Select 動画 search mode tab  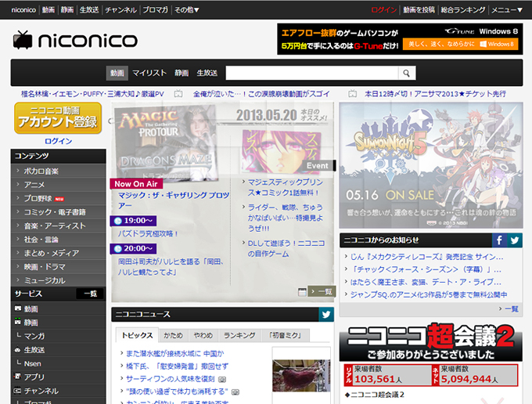coord(117,73)
